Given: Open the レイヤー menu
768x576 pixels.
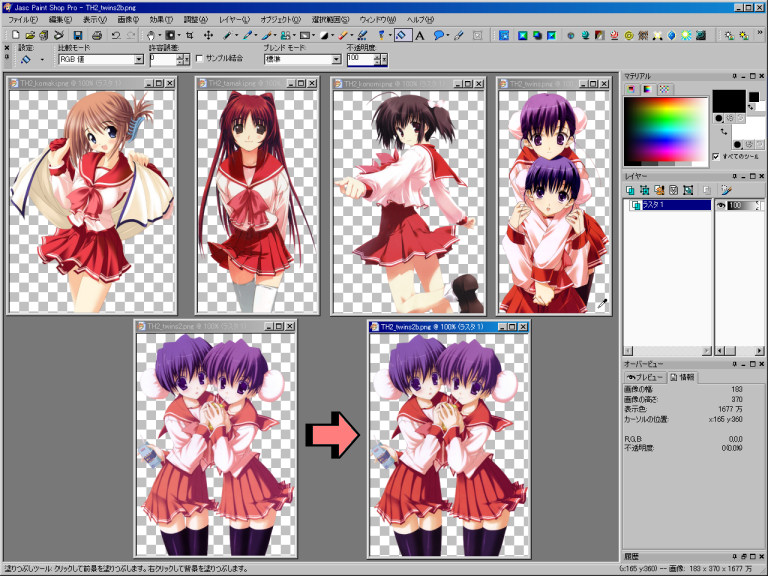Looking at the screenshot, I should tap(234, 20).
